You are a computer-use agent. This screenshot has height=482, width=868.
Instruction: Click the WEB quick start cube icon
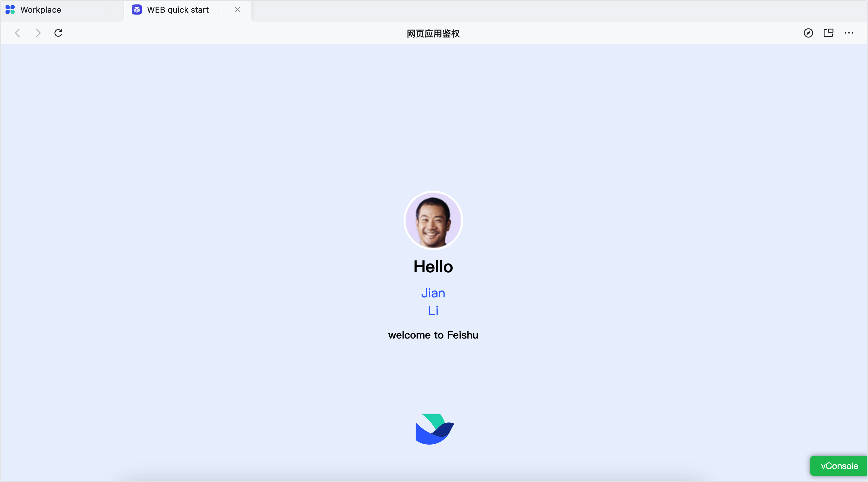(x=137, y=10)
